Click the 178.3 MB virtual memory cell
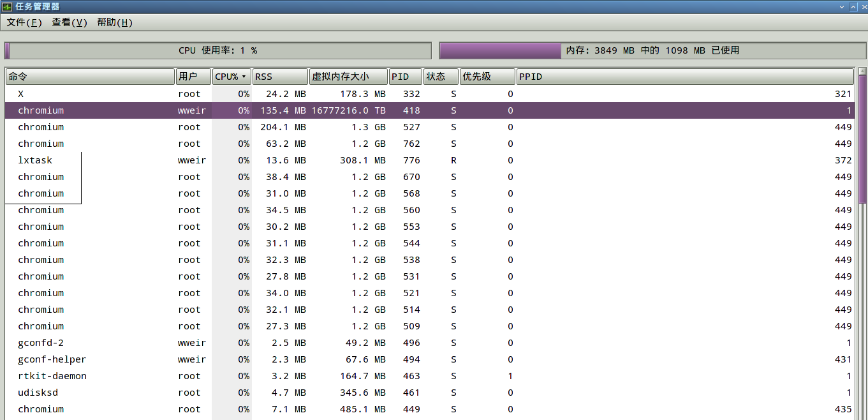 362,94
